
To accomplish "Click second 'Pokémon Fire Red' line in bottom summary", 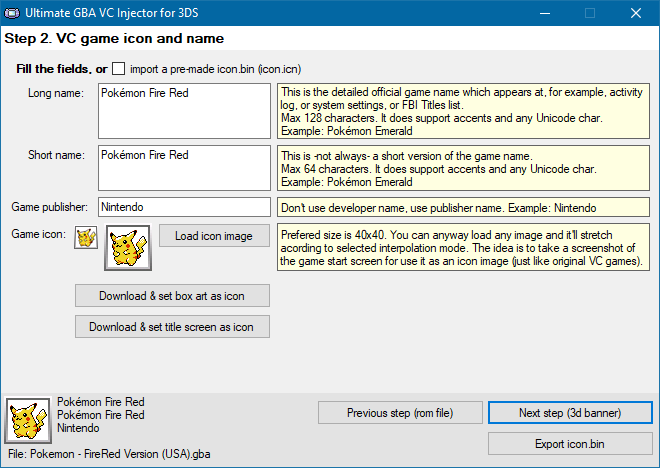I will (101, 415).
